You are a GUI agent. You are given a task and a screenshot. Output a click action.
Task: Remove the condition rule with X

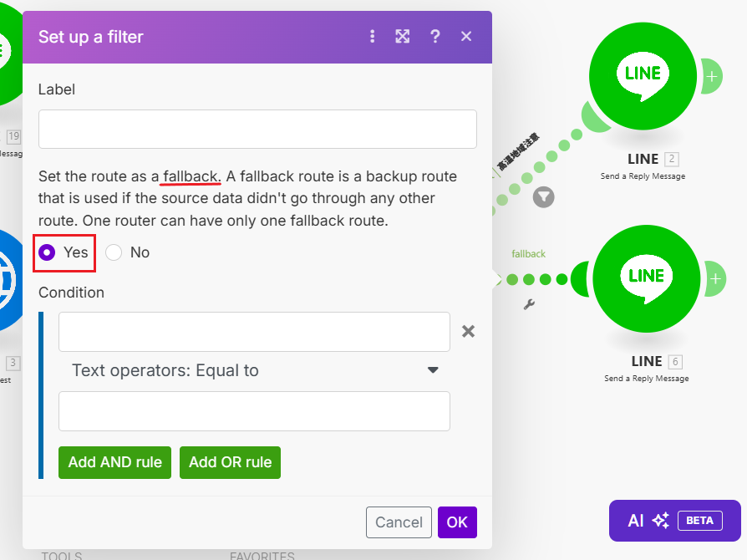pyautogui.click(x=468, y=331)
